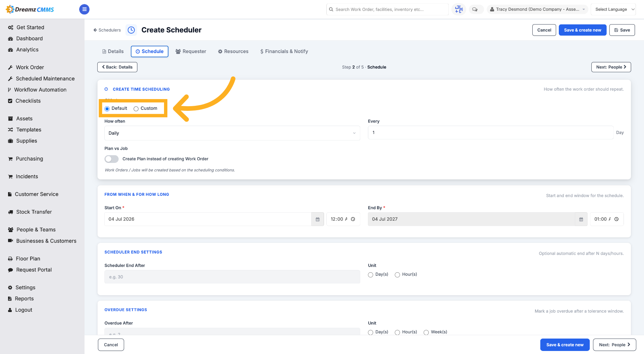Click Back: Details button
Screen dimensions: 644x354
[117, 67]
